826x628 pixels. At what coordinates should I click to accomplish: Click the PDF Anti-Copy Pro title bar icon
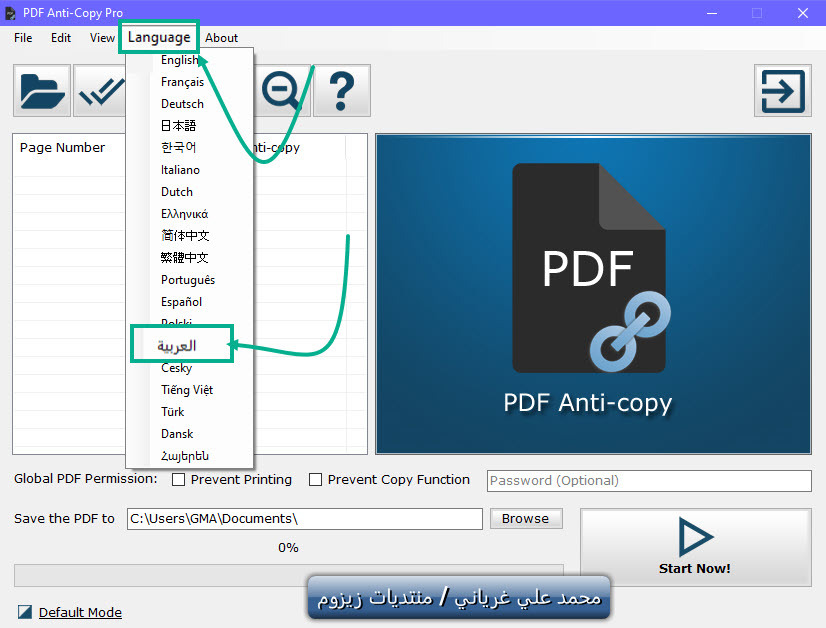(10, 13)
